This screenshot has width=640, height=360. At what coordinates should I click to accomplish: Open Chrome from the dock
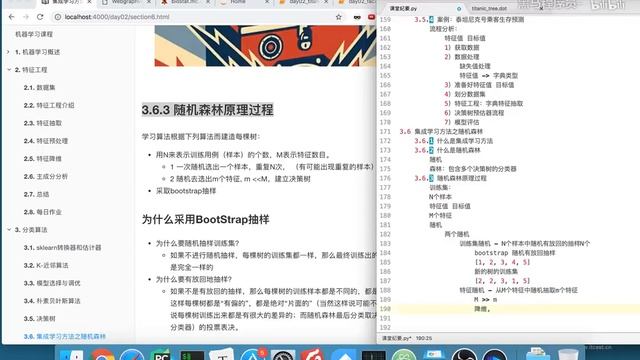[102, 354]
